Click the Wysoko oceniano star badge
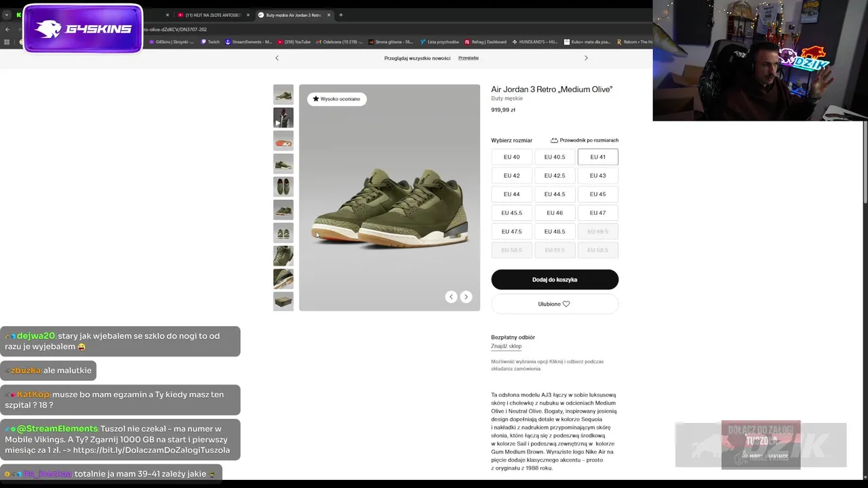 pos(337,99)
